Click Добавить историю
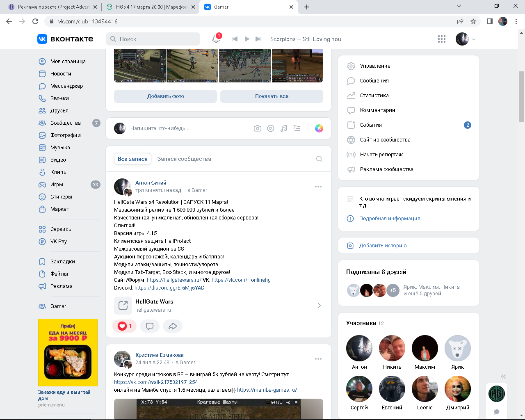Image resolution: width=525 pixels, height=420 pixels. (x=383, y=246)
